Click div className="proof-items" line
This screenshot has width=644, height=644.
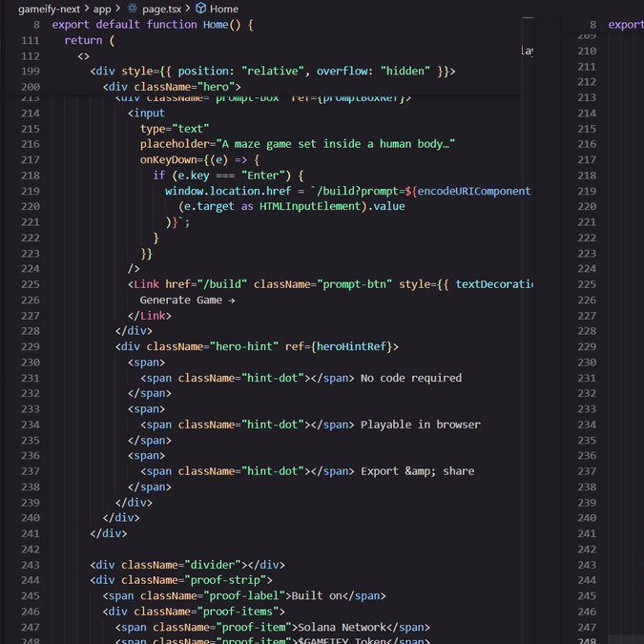194,612
